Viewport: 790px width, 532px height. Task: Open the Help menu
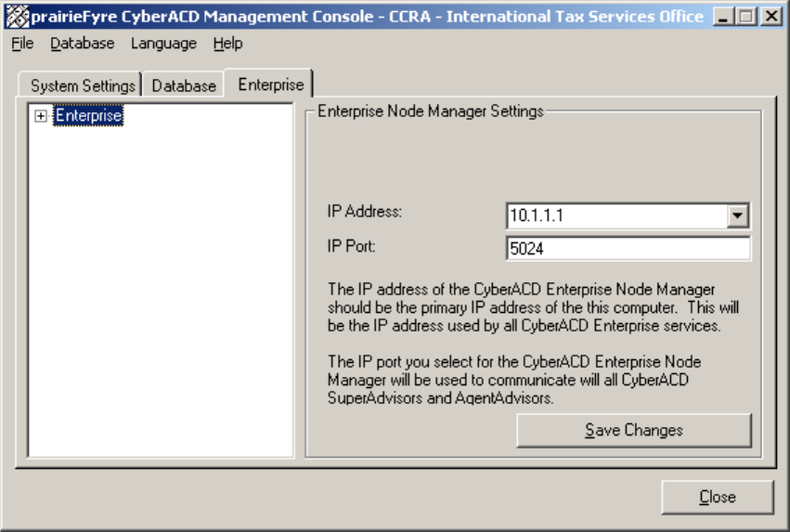coord(227,44)
